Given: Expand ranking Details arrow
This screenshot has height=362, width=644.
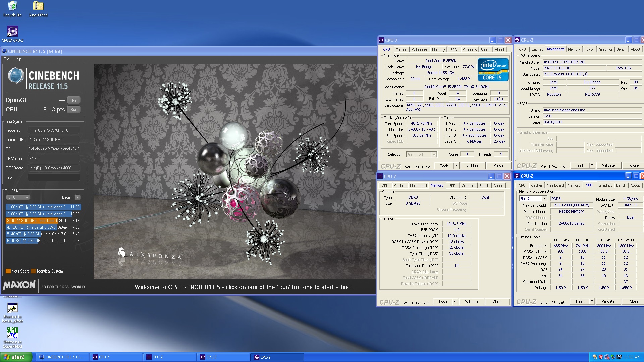Looking at the screenshot, I should [x=78, y=197].
